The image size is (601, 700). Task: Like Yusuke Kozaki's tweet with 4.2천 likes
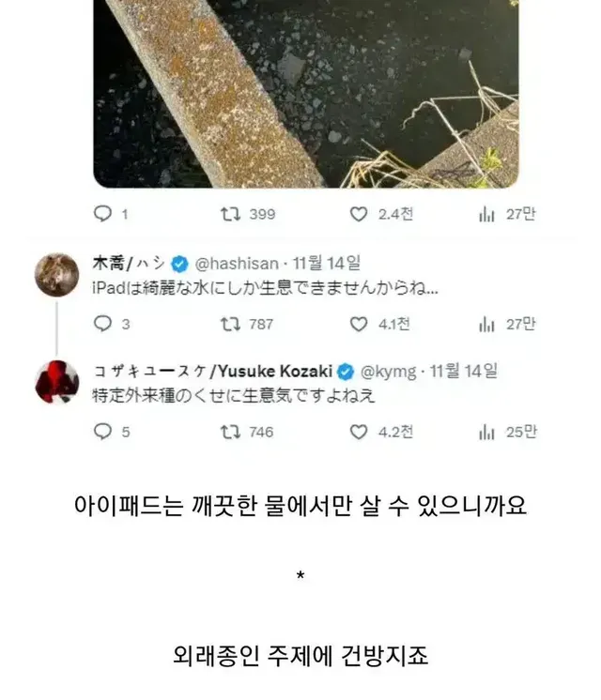coord(359,432)
